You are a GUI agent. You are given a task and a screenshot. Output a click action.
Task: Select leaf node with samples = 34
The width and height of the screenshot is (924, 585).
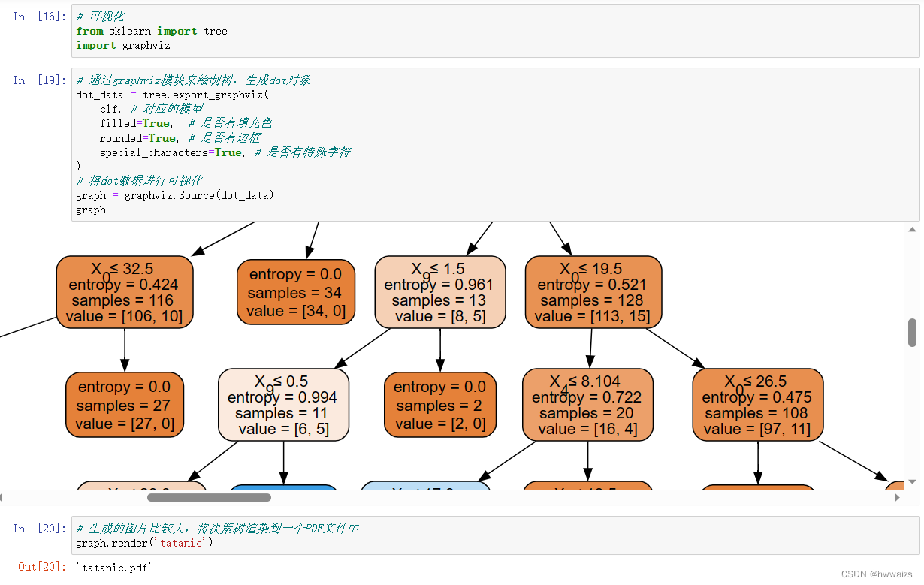(x=294, y=292)
